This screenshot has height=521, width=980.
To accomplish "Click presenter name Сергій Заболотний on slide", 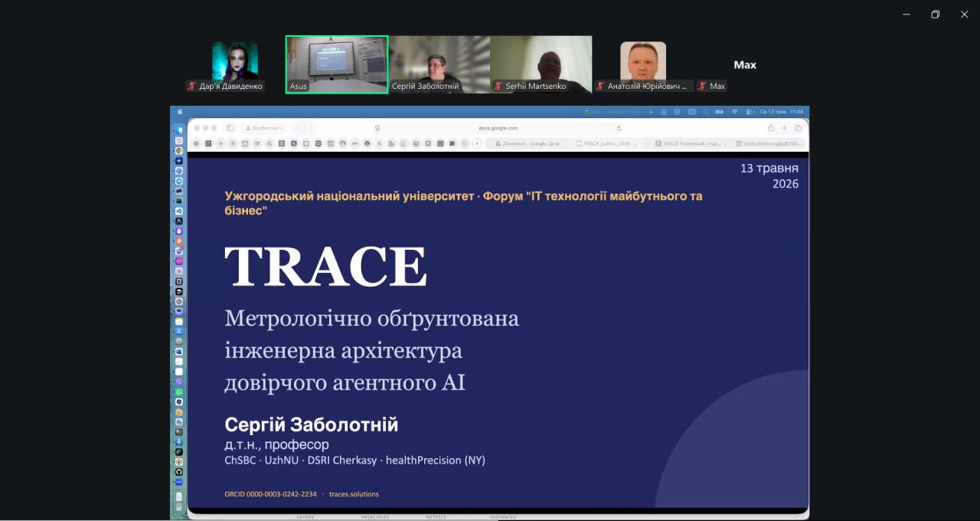I will [x=312, y=424].
